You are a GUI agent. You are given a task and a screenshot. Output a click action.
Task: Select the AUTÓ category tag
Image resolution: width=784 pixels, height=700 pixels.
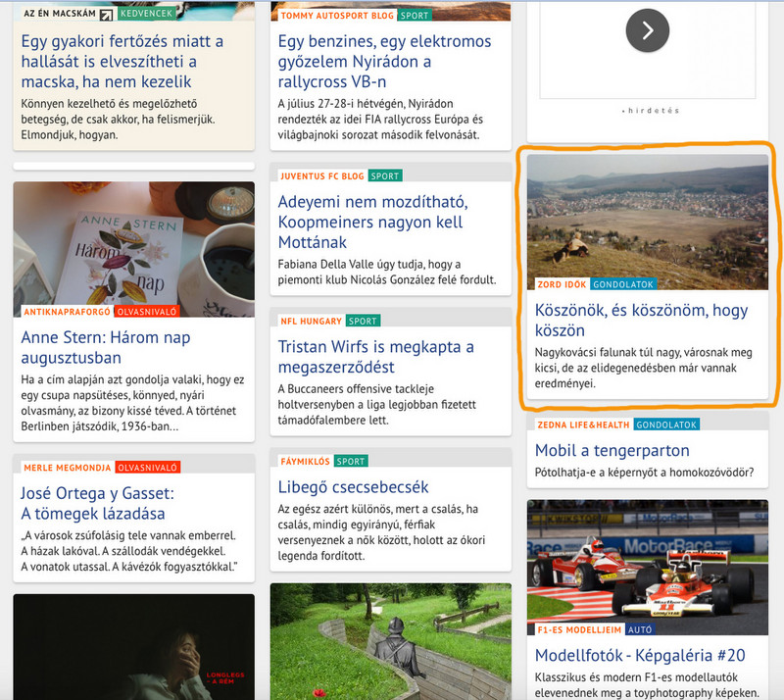[x=640, y=630]
